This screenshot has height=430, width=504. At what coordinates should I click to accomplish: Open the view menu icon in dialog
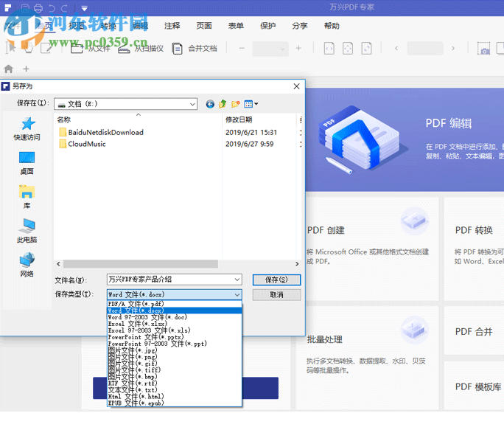pyautogui.click(x=251, y=104)
